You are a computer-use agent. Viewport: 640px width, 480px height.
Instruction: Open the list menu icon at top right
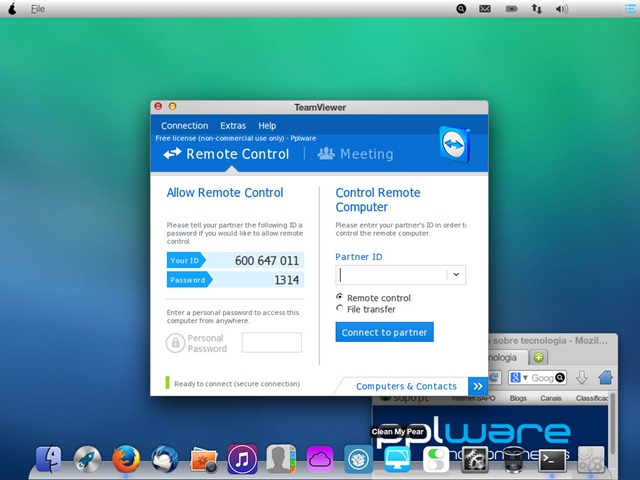coord(630,9)
